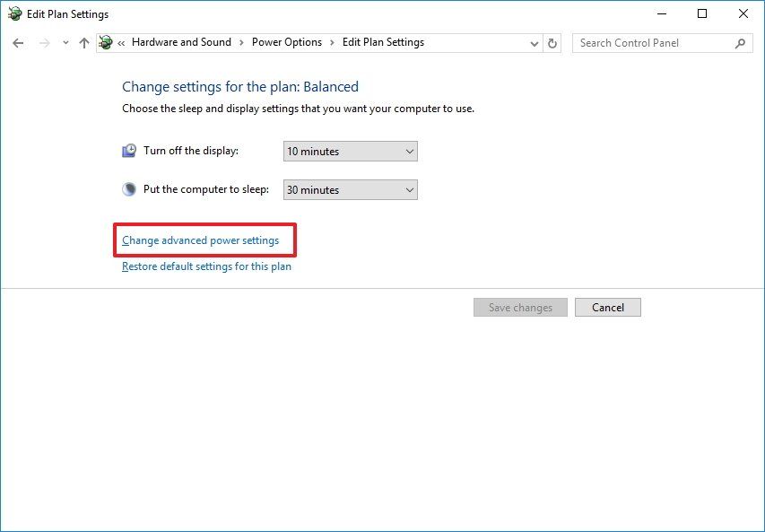Click the search magnifier icon

(739, 42)
